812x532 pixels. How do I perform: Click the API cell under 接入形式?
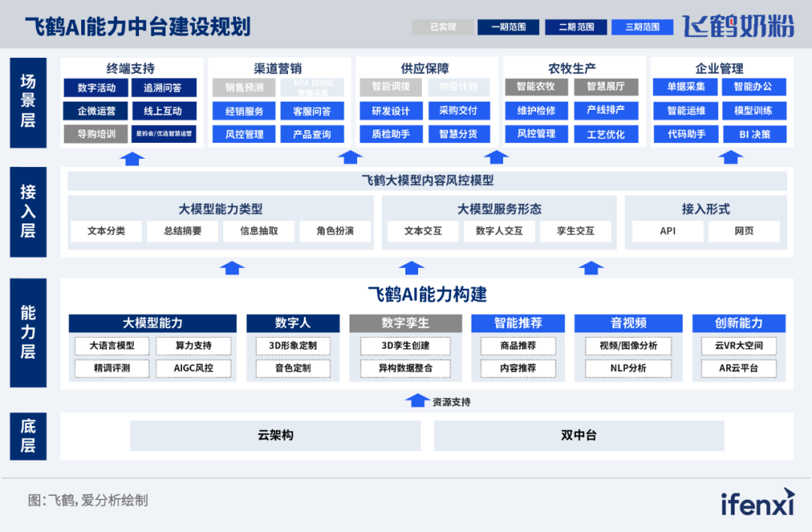tap(668, 231)
